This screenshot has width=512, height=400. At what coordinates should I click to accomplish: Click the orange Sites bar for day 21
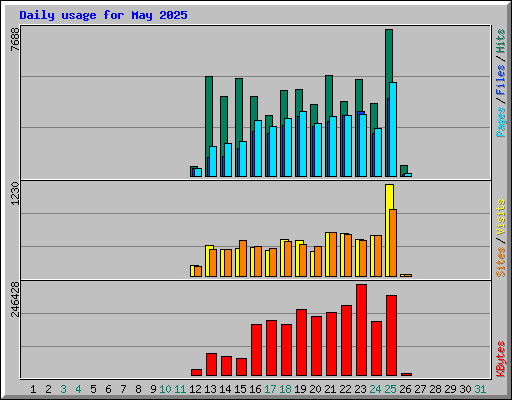(x=333, y=254)
